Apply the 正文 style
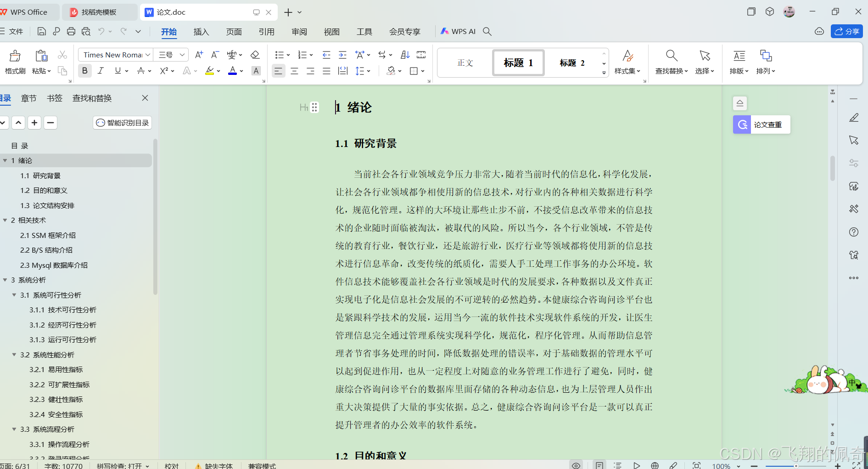 point(465,63)
